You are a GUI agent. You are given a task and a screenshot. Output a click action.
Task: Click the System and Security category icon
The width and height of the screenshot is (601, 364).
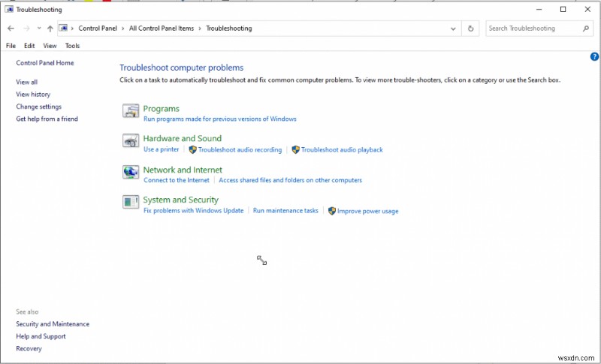(131, 202)
